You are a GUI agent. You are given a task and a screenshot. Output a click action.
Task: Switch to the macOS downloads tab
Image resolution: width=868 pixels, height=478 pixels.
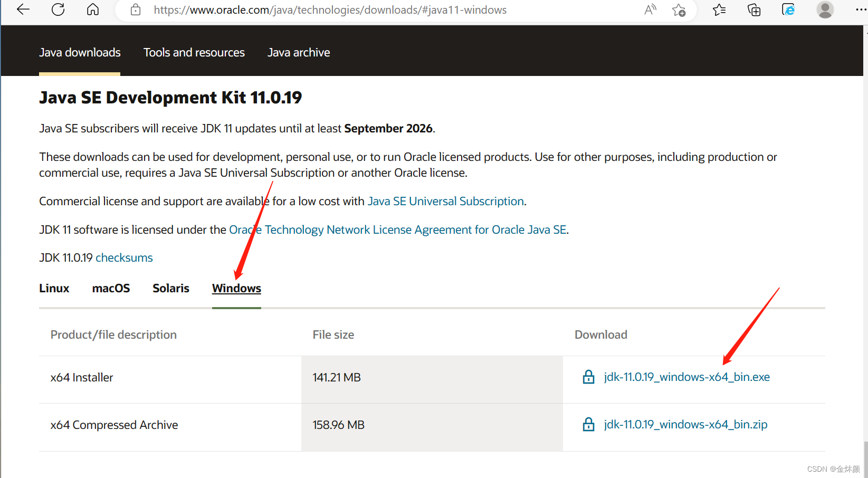[111, 288]
